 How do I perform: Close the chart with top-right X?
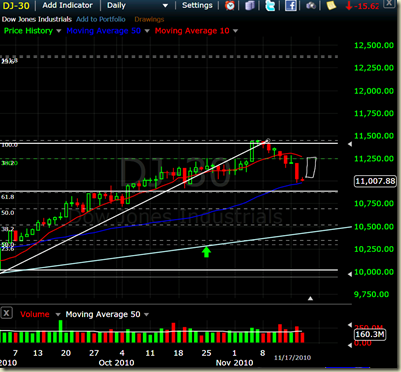[x=388, y=3]
